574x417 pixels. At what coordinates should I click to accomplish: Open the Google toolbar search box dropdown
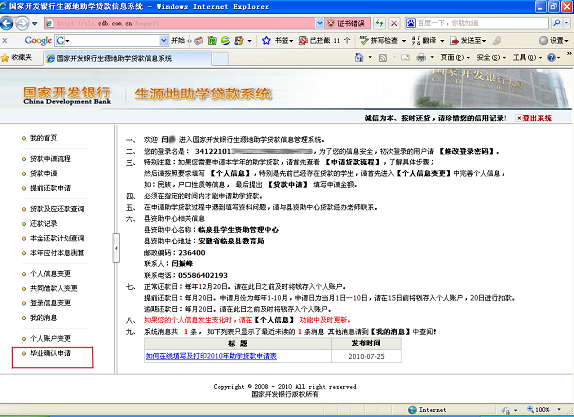[164, 41]
